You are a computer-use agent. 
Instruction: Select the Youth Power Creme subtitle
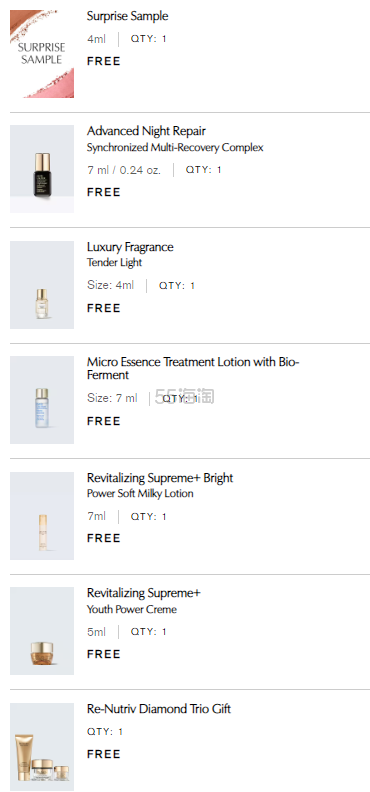132,609
